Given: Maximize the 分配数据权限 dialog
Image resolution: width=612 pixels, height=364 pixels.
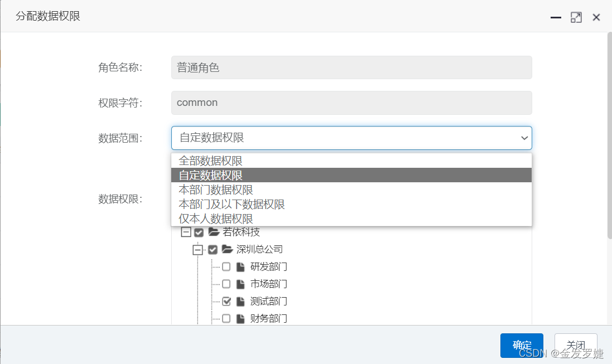Looking at the screenshot, I should 576,17.
